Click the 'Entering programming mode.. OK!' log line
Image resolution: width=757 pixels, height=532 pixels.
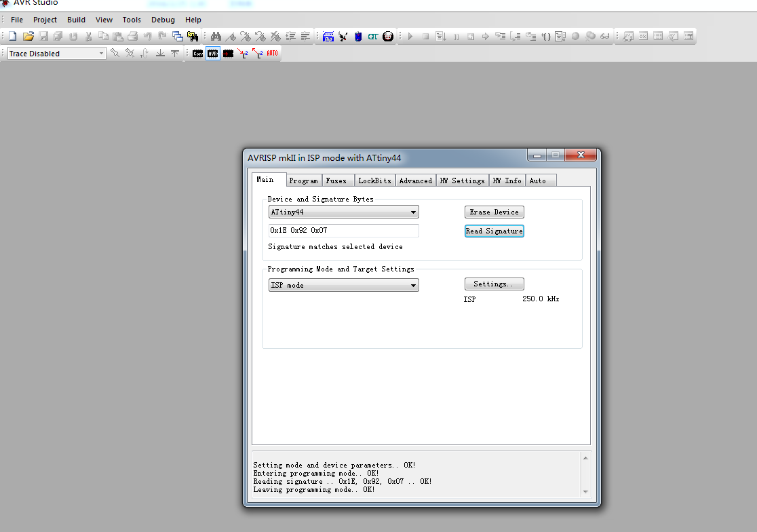pyautogui.click(x=316, y=473)
